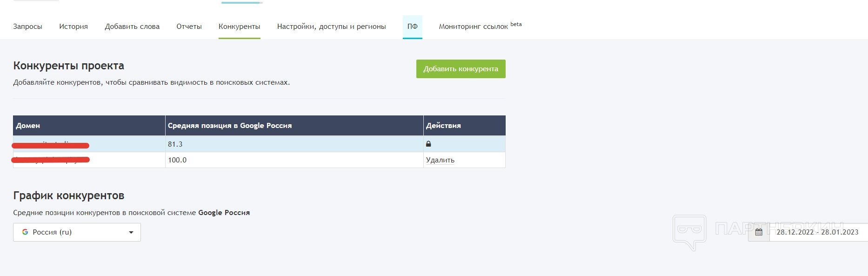Select the Конкуренты tab
Image resolution: width=868 pixels, height=276 pixels.
[239, 27]
